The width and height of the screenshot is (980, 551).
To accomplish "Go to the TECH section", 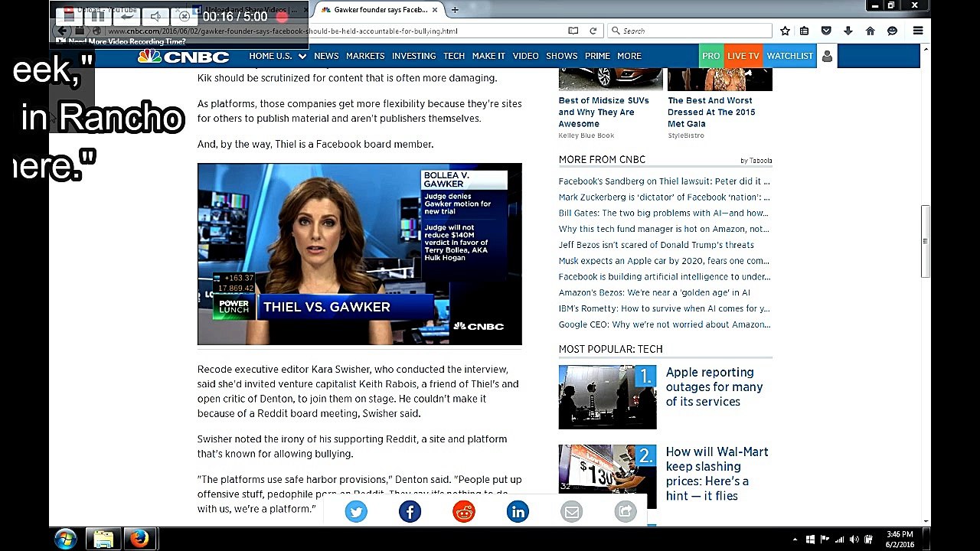I will click(454, 56).
